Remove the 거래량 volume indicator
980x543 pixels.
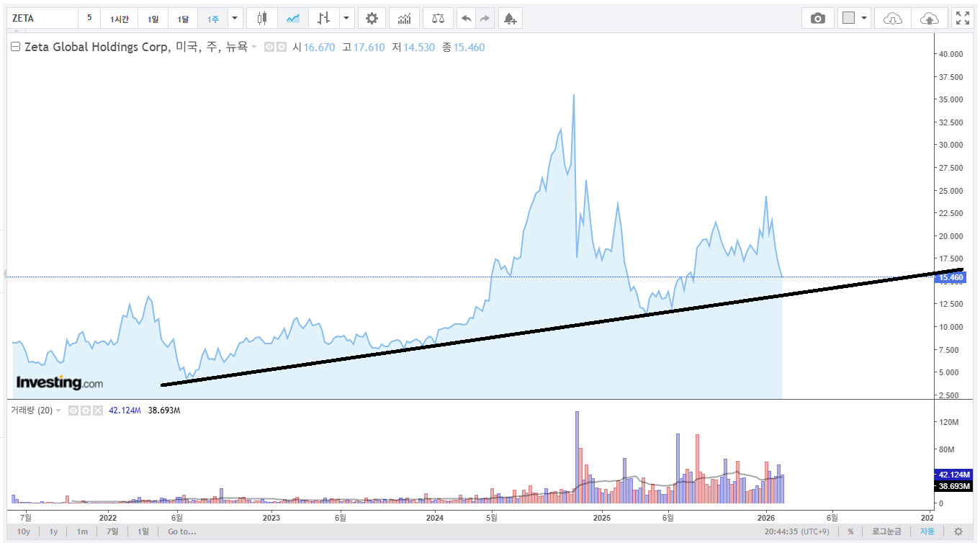pyautogui.click(x=97, y=410)
